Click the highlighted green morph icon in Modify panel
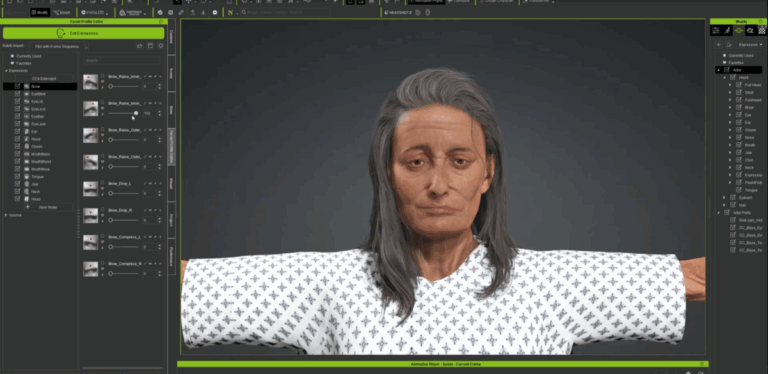 (739, 30)
